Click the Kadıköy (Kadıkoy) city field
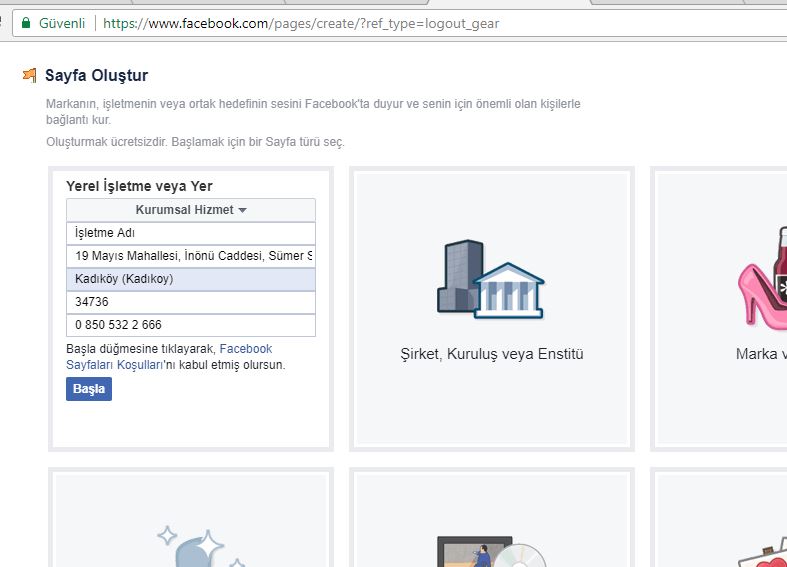The height and width of the screenshot is (567, 787). tap(191, 279)
